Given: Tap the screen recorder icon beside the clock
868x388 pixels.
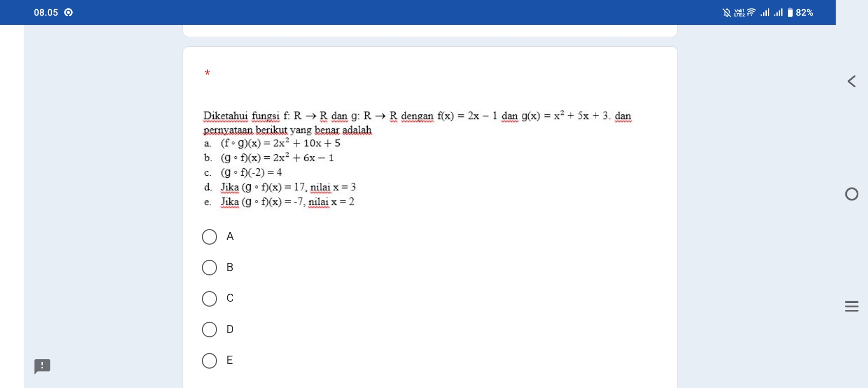Looking at the screenshot, I should tap(68, 12).
